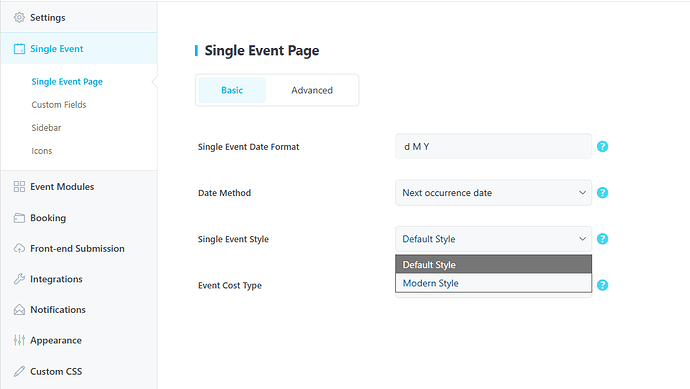
Task: Click the Single Event menu label
Action: point(56,49)
